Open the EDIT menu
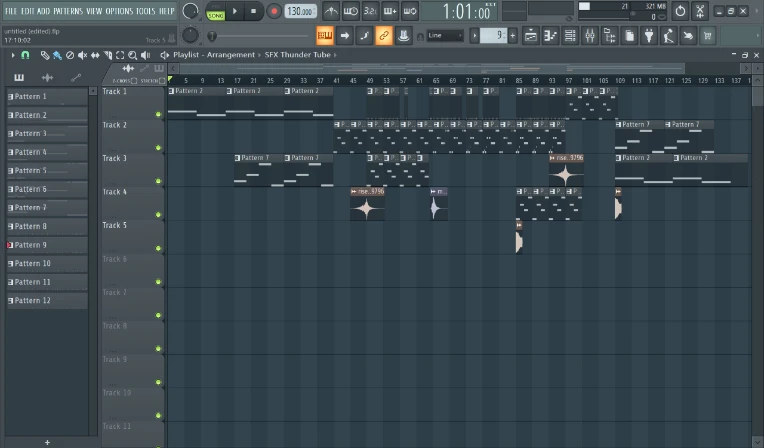Viewport: 764px width, 448px height. coord(27,11)
